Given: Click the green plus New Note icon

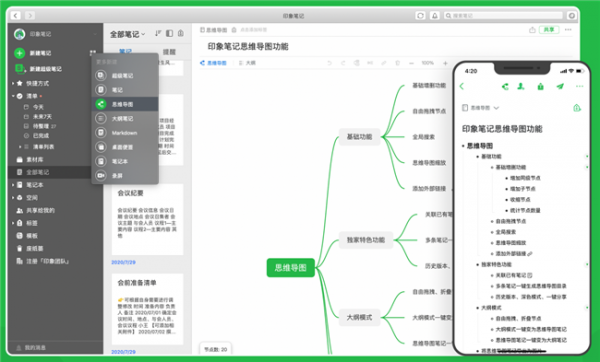Looking at the screenshot, I should (x=20, y=53).
